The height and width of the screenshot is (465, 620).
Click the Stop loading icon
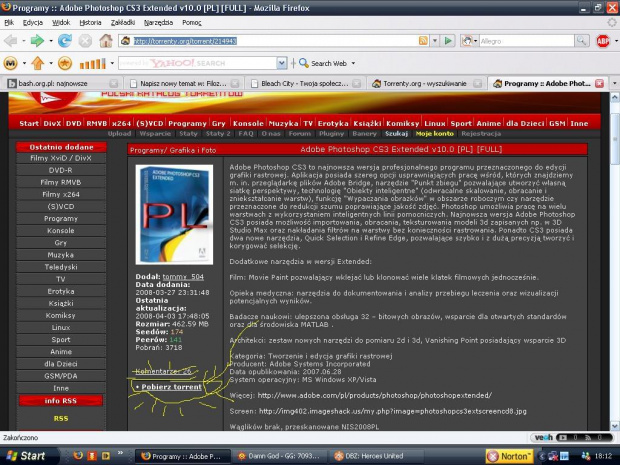pyautogui.click(x=85, y=41)
